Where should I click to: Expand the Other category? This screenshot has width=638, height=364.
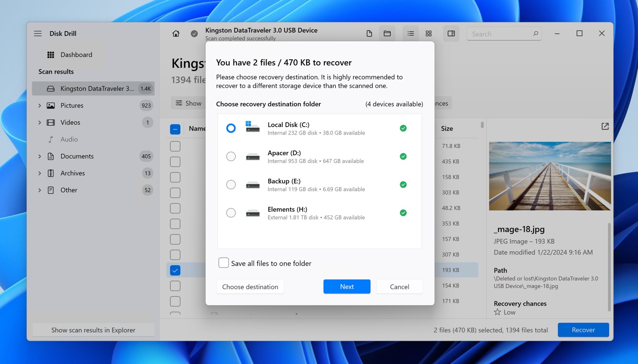tap(40, 190)
